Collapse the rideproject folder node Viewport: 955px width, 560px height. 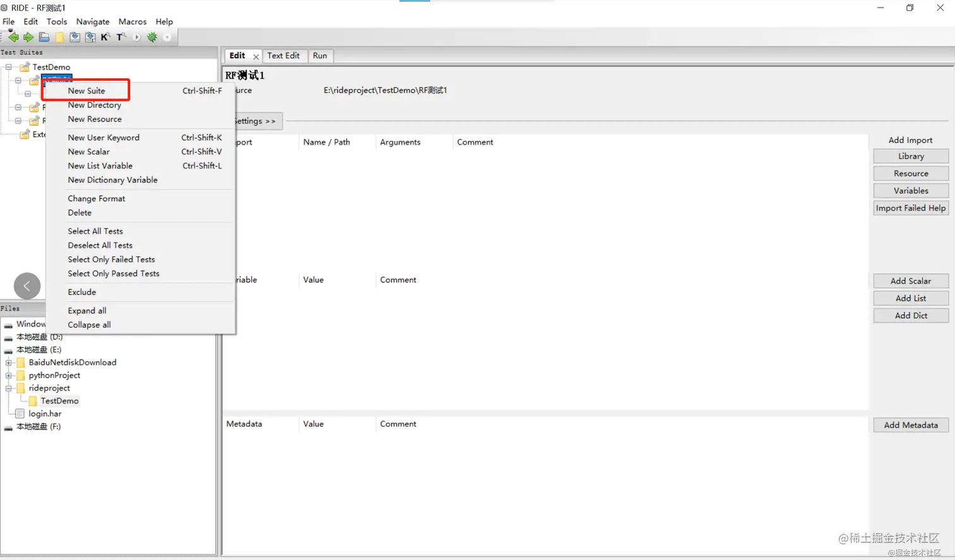[8, 388]
